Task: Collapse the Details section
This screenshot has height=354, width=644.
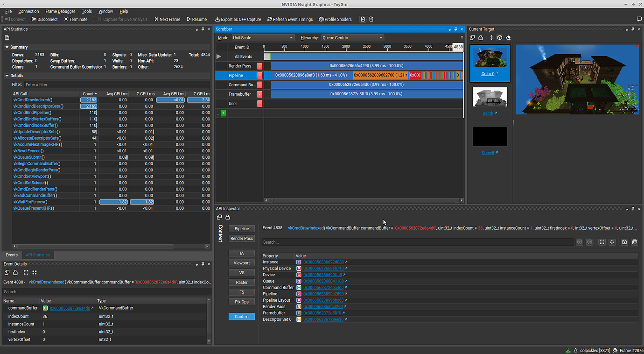Action: click(7, 76)
